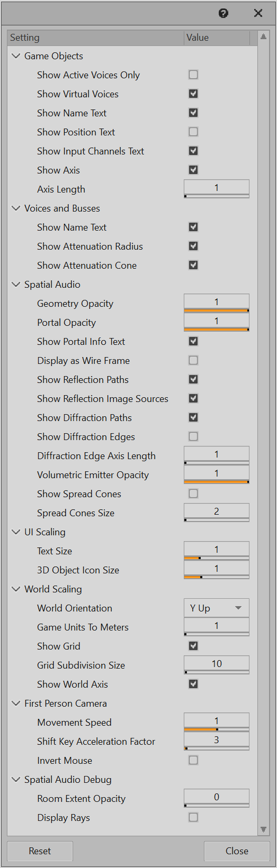
Task: Click the scrollbar down arrow
Action: pyautogui.click(x=263, y=829)
